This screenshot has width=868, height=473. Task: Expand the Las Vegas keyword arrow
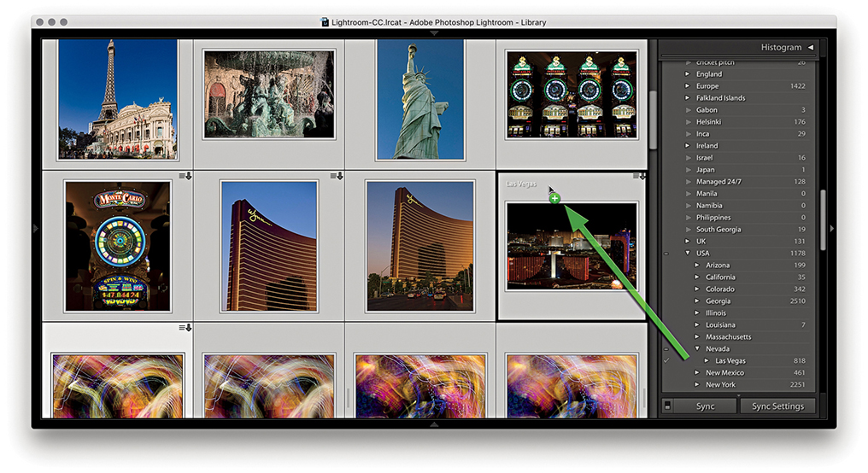tap(707, 360)
